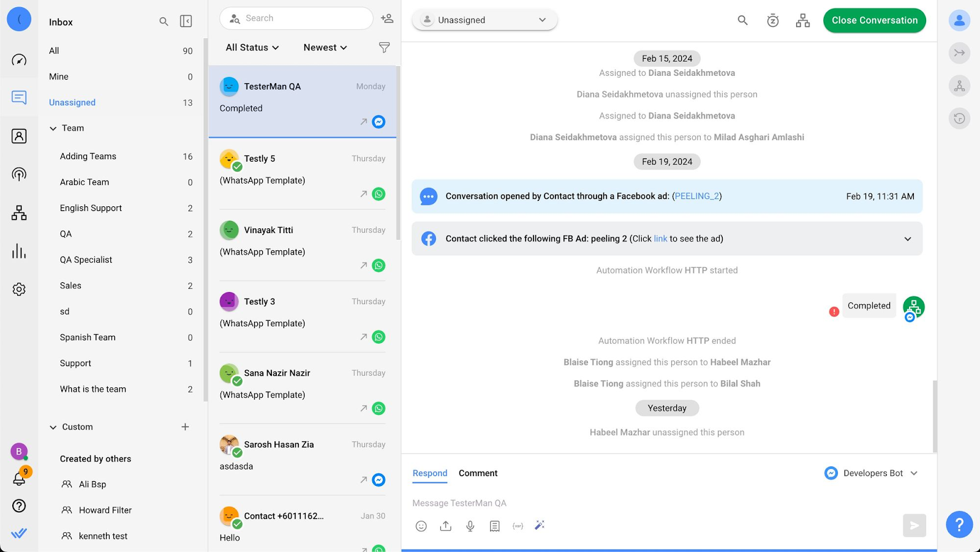Screen dimensions: 980x552
Task: Open the activity history icon at right
Action: pyautogui.click(x=959, y=118)
